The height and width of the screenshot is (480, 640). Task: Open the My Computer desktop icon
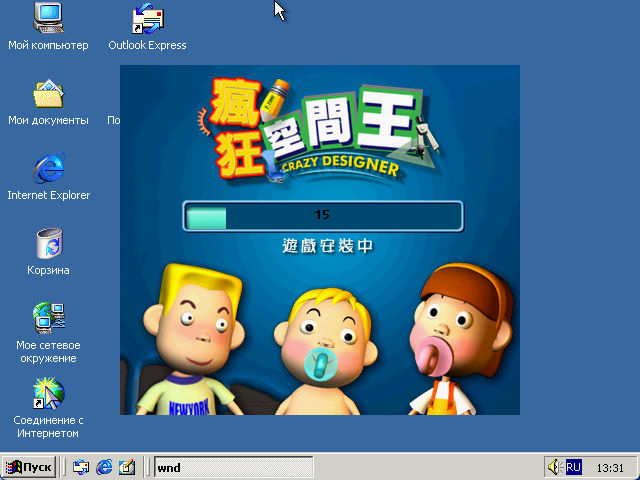pos(48,18)
